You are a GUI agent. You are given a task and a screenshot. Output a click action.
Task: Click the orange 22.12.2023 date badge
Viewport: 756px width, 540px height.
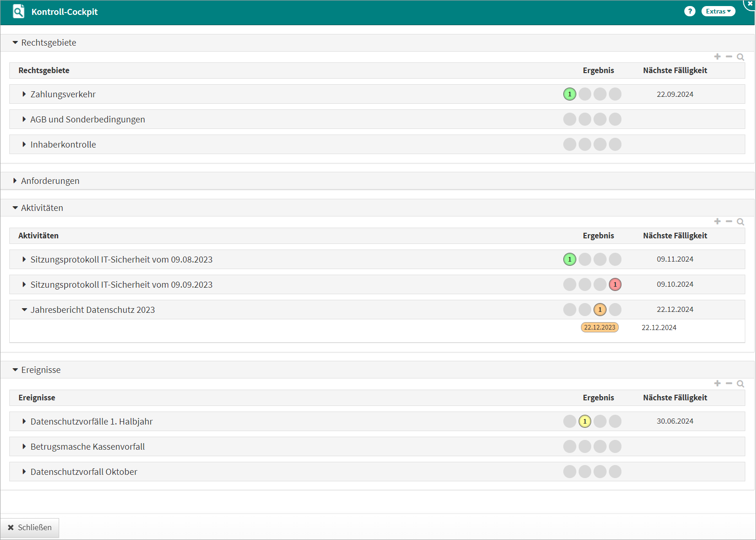600,327
